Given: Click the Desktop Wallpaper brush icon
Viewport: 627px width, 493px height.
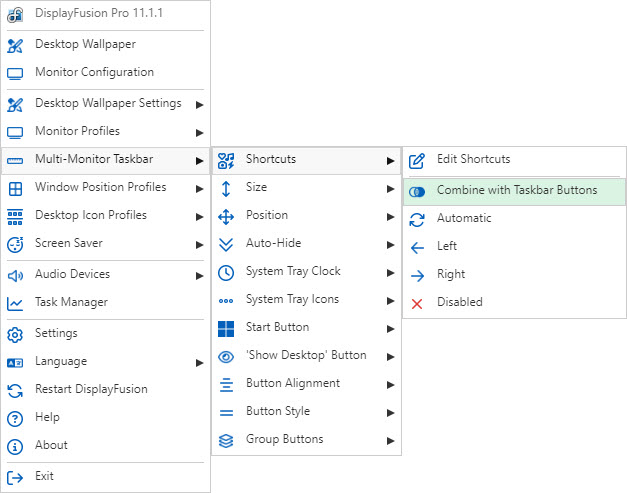Looking at the screenshot, I should 15,46.
